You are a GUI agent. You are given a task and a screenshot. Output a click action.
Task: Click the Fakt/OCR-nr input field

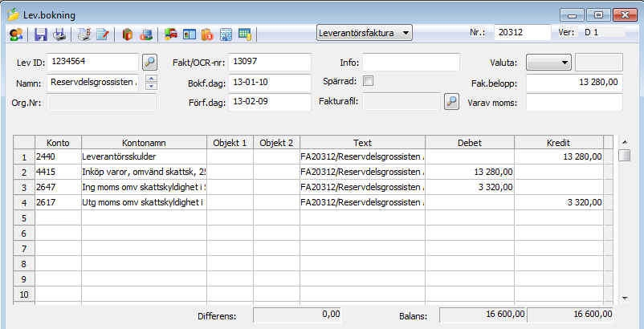[269, 62]
